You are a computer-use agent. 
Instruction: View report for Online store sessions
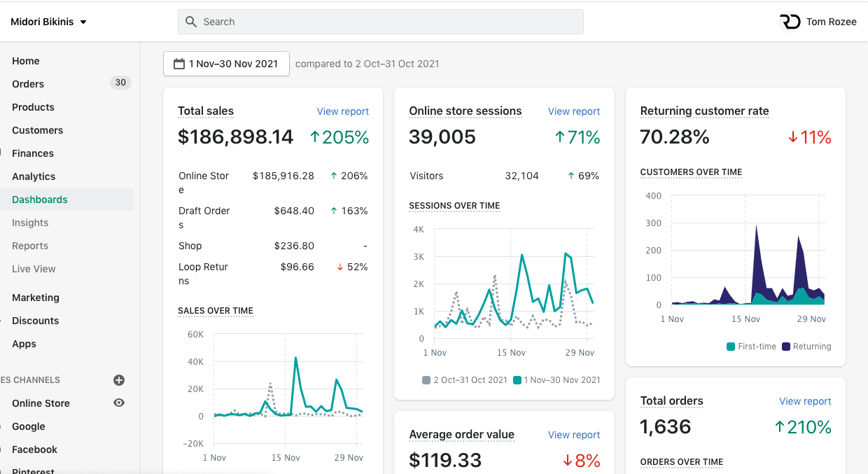(x=574, y=111)
